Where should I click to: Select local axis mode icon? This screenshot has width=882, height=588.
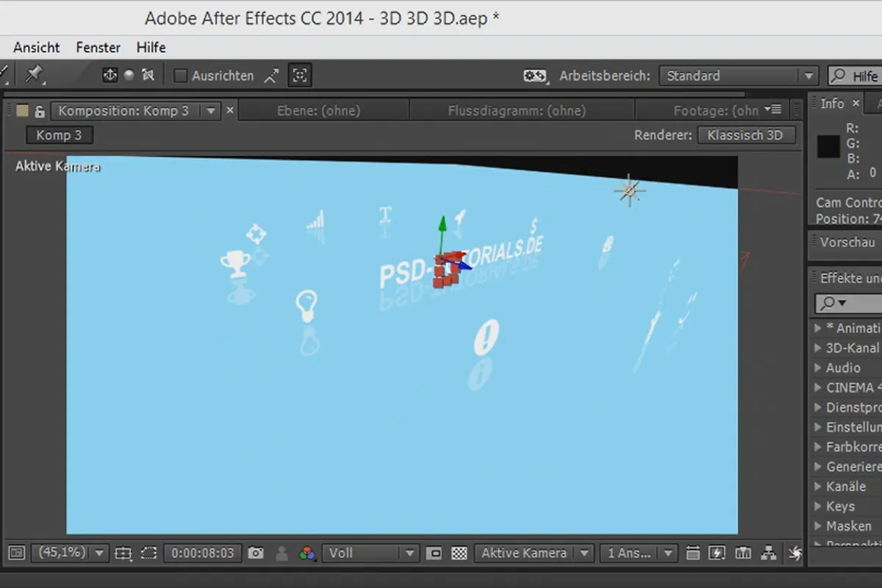(x=110, y=75)
